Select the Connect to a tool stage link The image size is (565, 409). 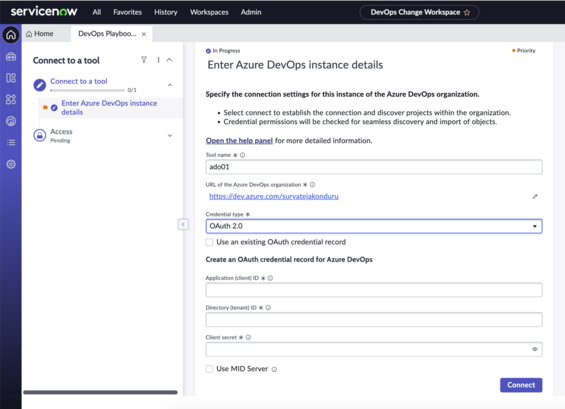point(79,81)
